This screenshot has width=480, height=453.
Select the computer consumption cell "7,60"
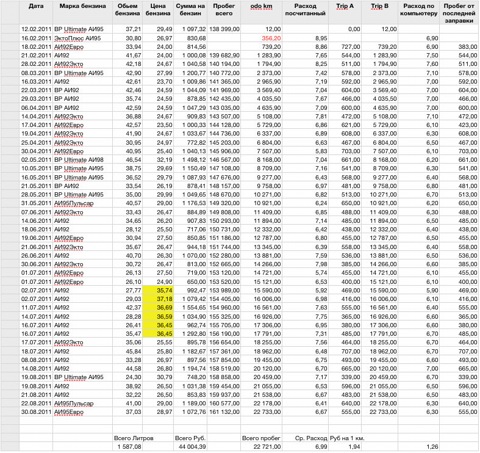pos(419,64)
